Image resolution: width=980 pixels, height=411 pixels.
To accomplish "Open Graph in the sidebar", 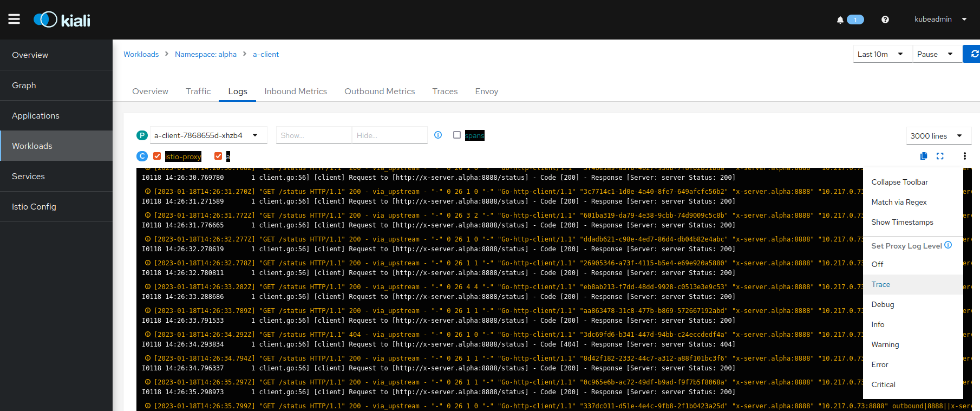I will [x=56, y=85].
